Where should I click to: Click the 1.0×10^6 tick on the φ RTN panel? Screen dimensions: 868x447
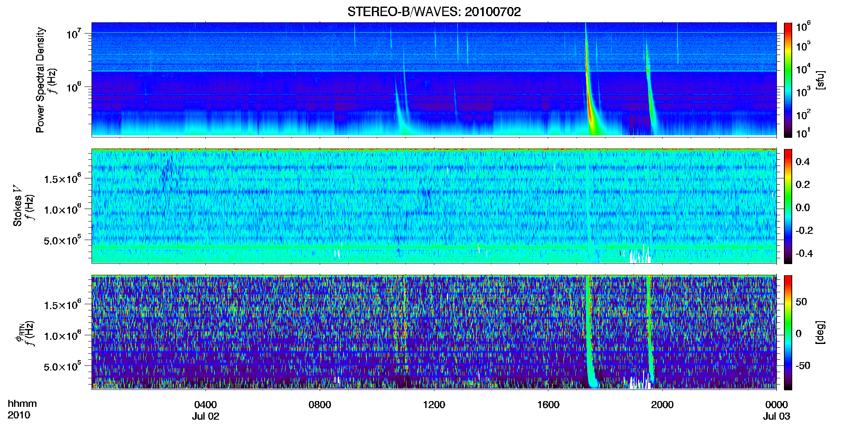coord(63,335)
